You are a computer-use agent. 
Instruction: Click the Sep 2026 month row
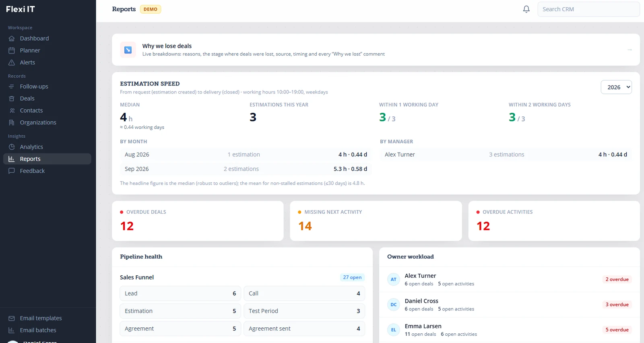coord(246,169)
